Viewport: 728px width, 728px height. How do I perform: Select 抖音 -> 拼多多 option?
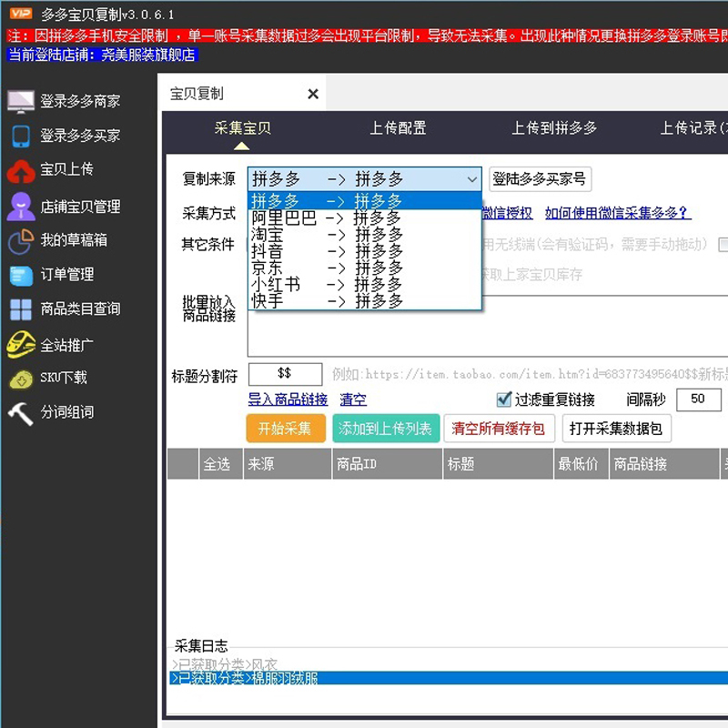(365, 251)
